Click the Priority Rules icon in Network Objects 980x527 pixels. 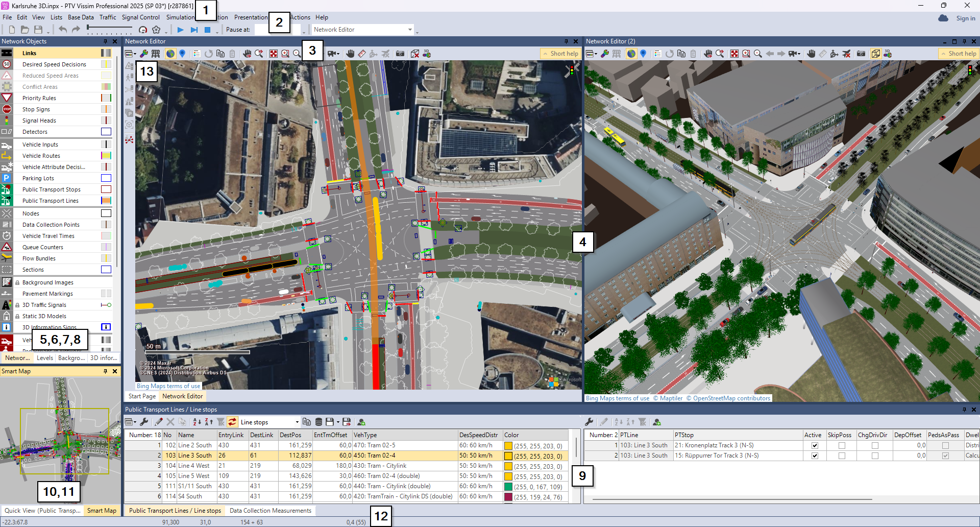(7, 98)
